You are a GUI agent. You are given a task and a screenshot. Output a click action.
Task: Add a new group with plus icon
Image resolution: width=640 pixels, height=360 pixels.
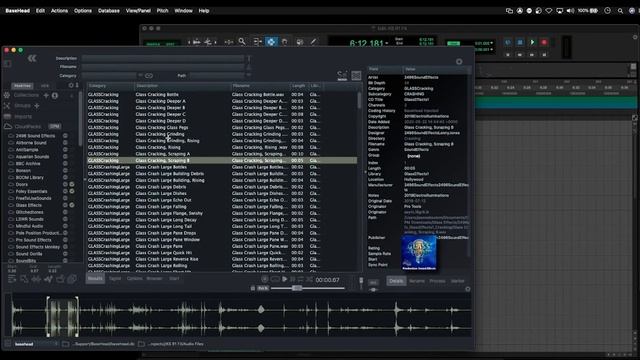pos(37,106)
